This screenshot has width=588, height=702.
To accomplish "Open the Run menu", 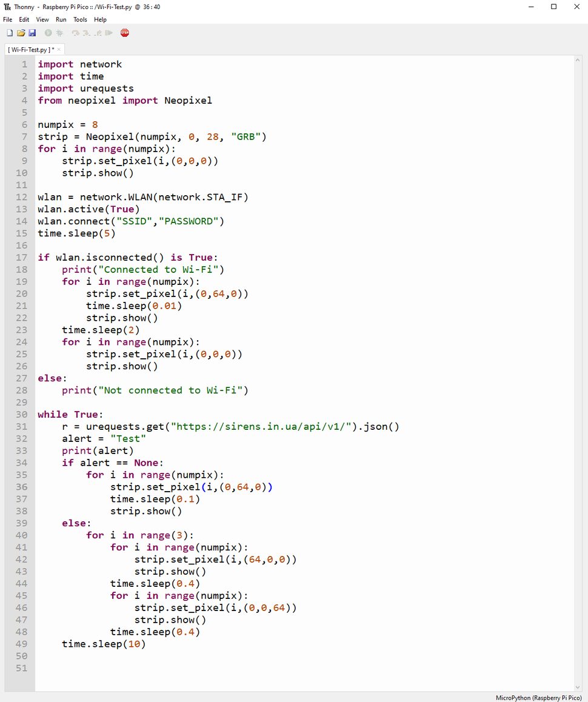I will [61, 19].
